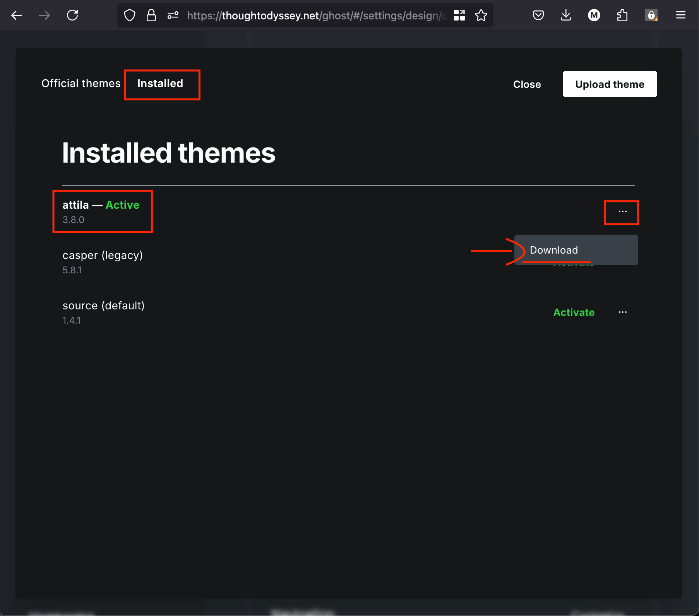Open the browser downloads panel
Screen dimensions: 699x616
tap(566, 15)
